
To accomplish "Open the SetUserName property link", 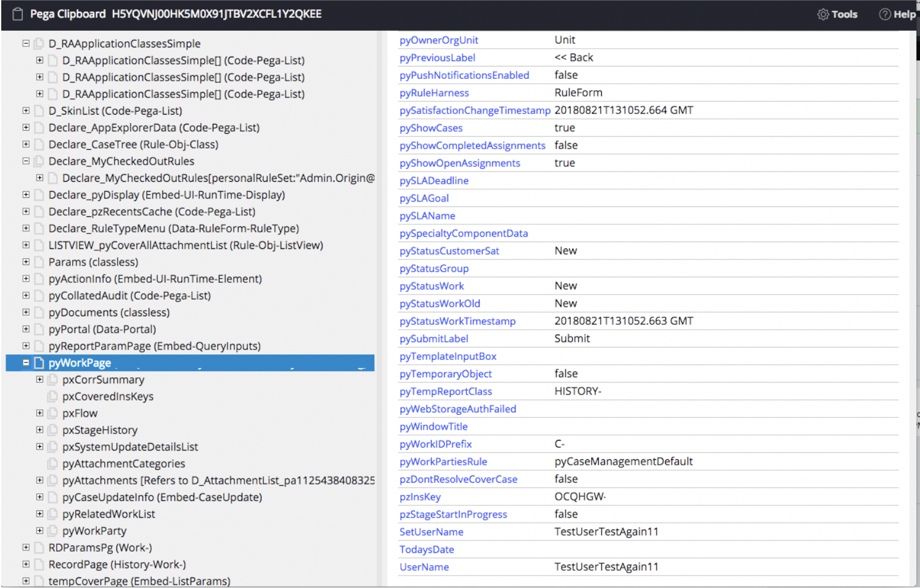I will point(432,532).
